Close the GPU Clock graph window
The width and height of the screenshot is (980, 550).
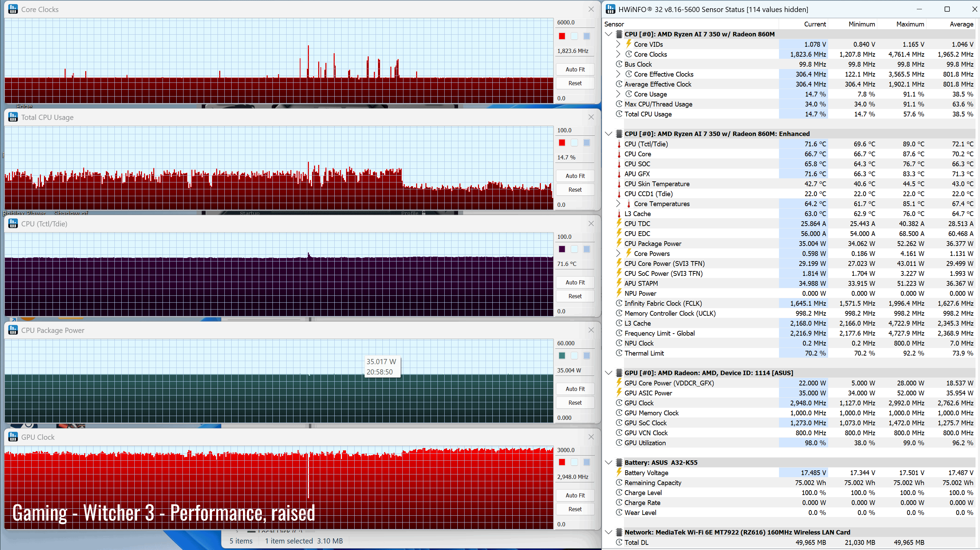tap(591, 437)
